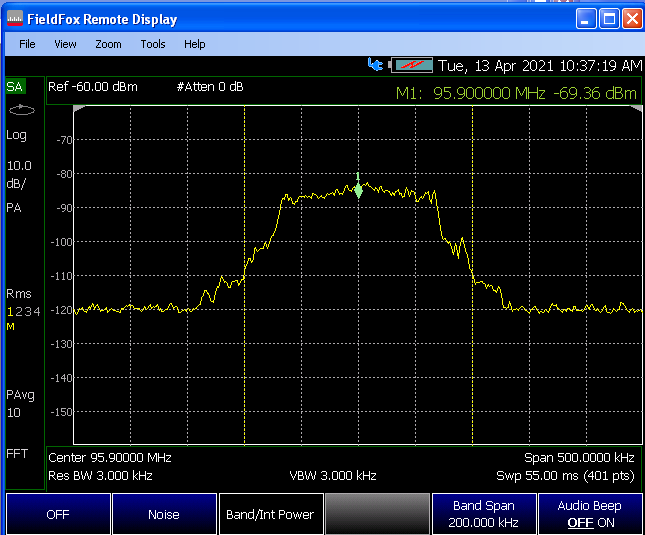Click the Span 500.0000 kHz readout
This screenshot has height=535, width=645.
(581, 457)
